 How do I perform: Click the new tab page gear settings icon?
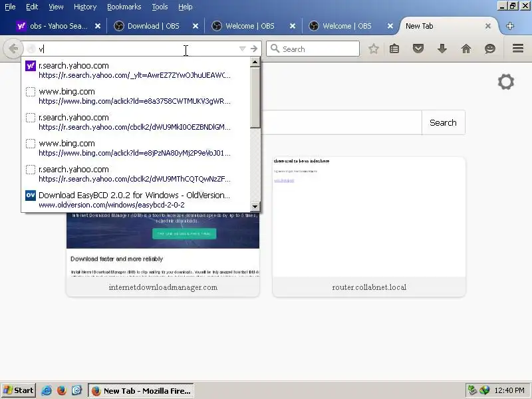pyautogui.click(x=506, y=82)
